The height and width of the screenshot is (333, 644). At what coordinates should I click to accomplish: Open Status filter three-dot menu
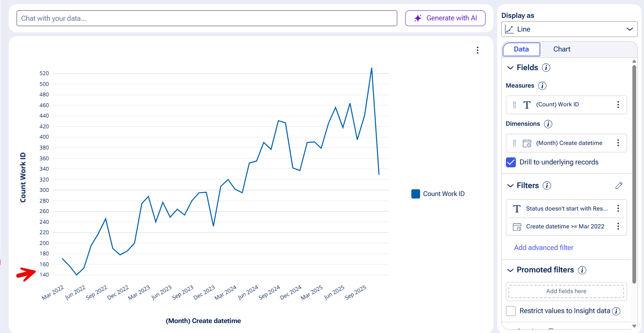[618, 208]
